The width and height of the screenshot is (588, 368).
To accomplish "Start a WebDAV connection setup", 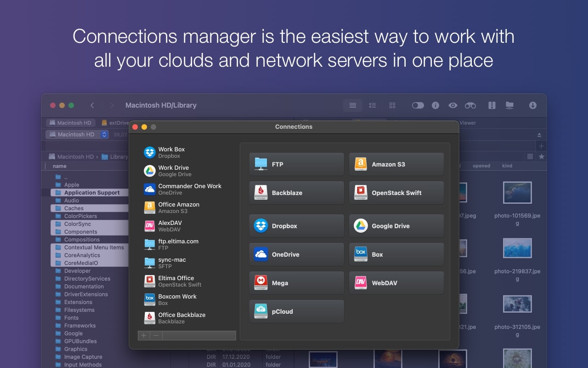I will (x=396, y=283).
